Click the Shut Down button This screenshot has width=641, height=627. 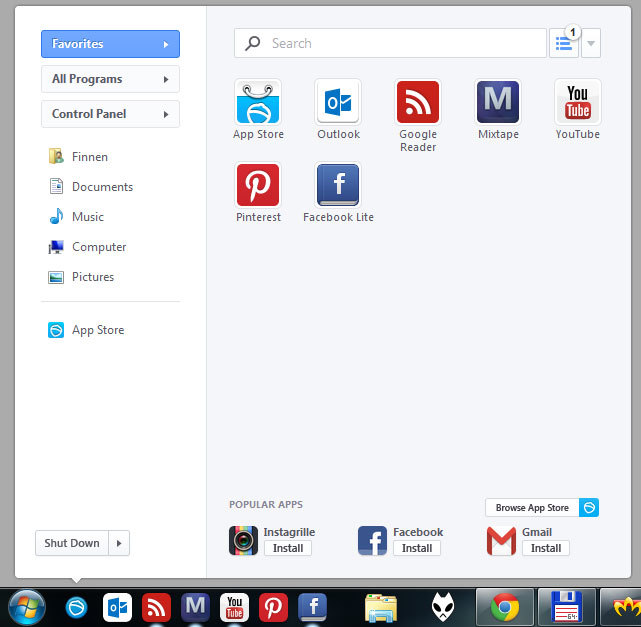coord(72,543)
